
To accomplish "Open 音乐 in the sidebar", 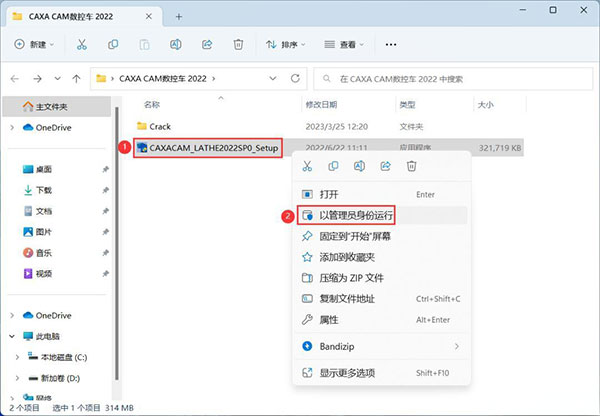I will (x=44, y=253).
